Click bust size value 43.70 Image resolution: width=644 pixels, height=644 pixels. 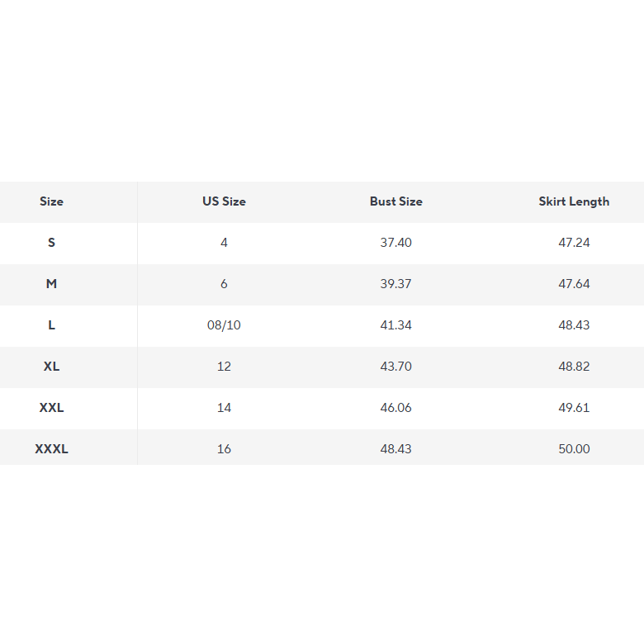(x=396, y=367)
